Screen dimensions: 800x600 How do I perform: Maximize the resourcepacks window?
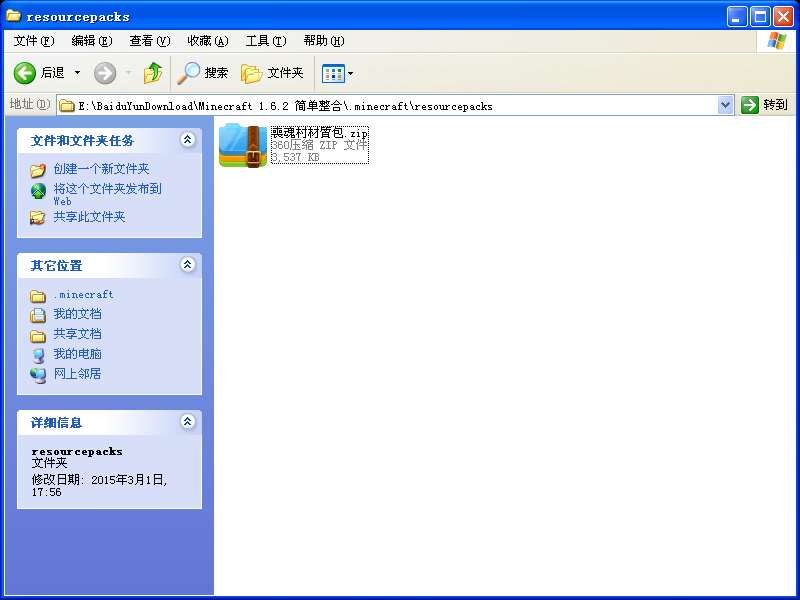coord(760,17)
